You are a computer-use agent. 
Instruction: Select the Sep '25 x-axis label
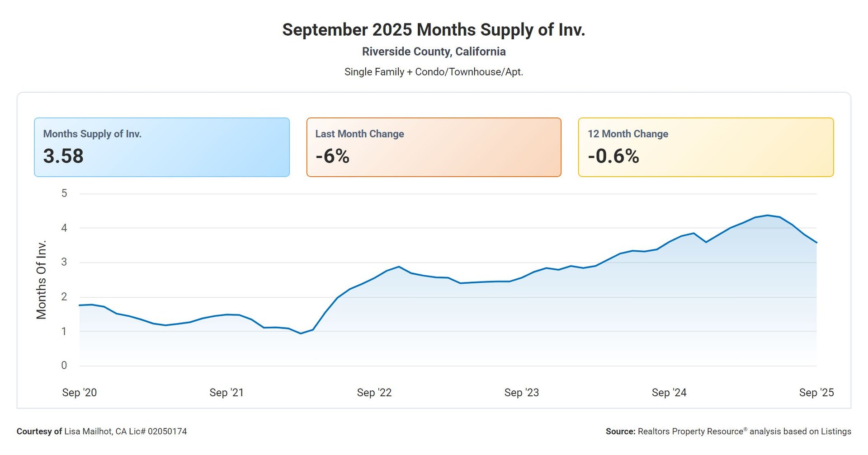pos(816,393)
